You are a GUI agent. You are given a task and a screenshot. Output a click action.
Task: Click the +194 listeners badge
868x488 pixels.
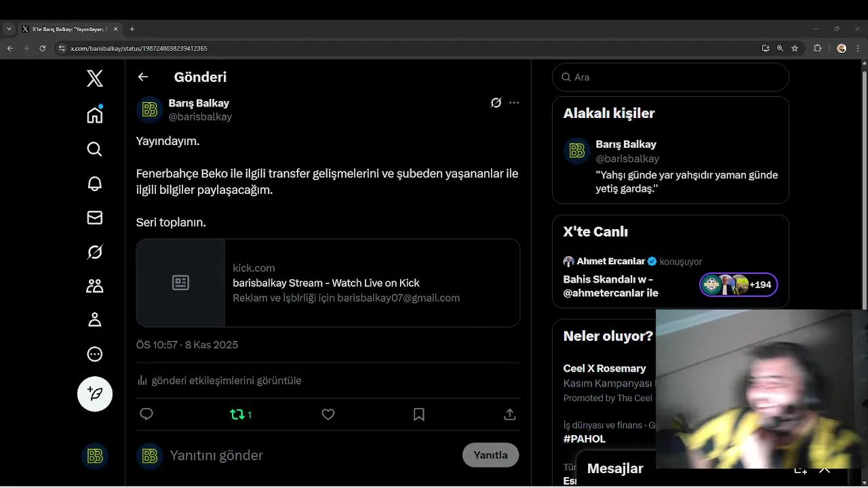738,285
